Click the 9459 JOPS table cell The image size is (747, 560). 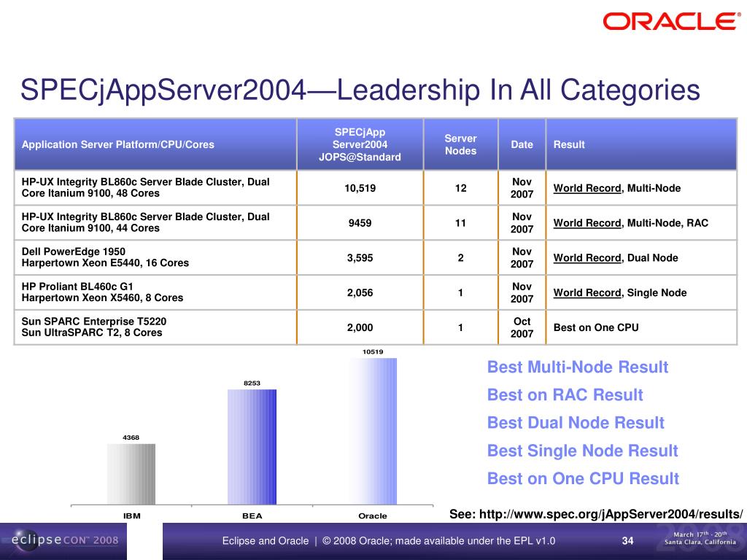(x=360, y=223)
